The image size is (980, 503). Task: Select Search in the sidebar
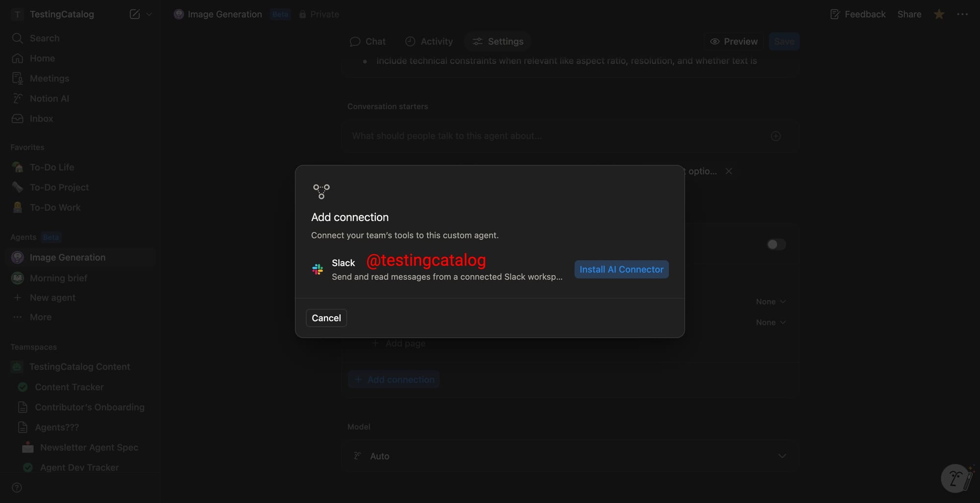tap(44, 38)
